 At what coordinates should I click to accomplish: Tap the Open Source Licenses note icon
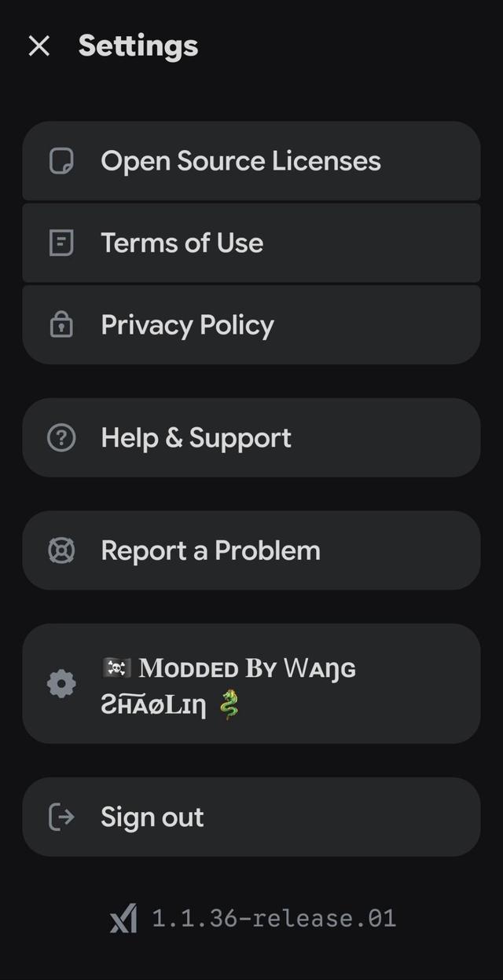[x=61, y=161]
